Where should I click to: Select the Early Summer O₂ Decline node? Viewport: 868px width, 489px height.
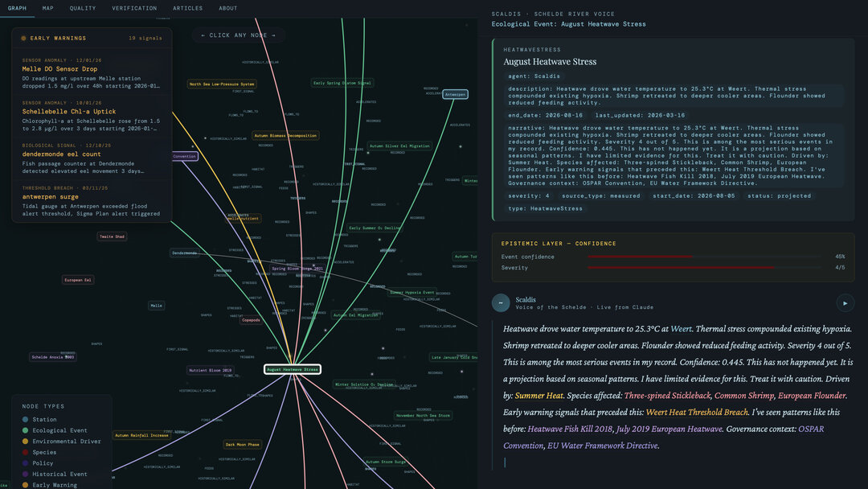(x=375, y=228)
